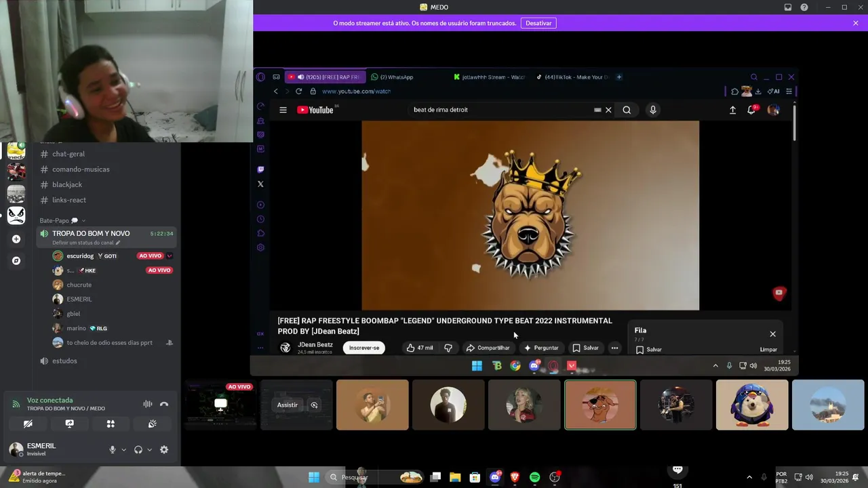868x488 pixels.
Task: Select the AO VIVO stream tile
Action: click(220, 405)
